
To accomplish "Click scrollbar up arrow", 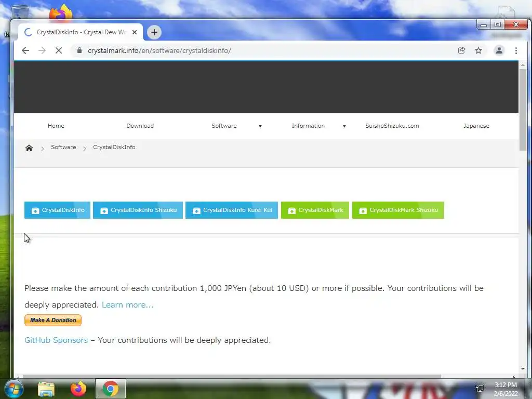I will [523, 65].
